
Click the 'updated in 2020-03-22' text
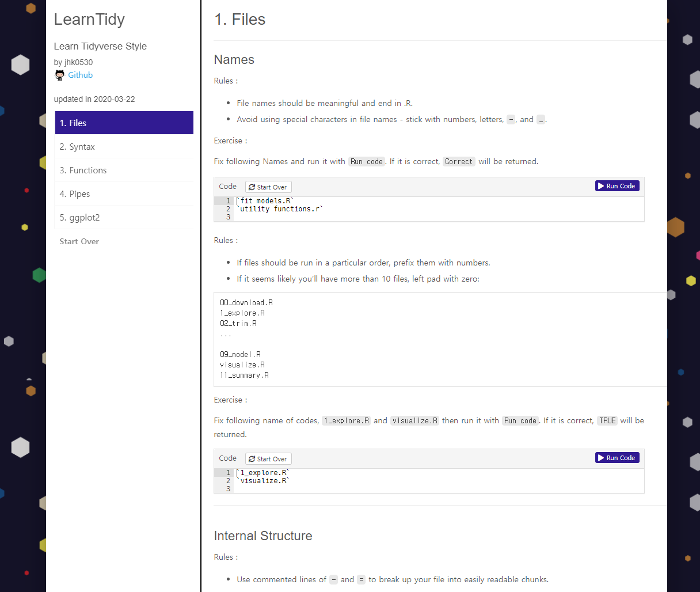coord(94,99)
